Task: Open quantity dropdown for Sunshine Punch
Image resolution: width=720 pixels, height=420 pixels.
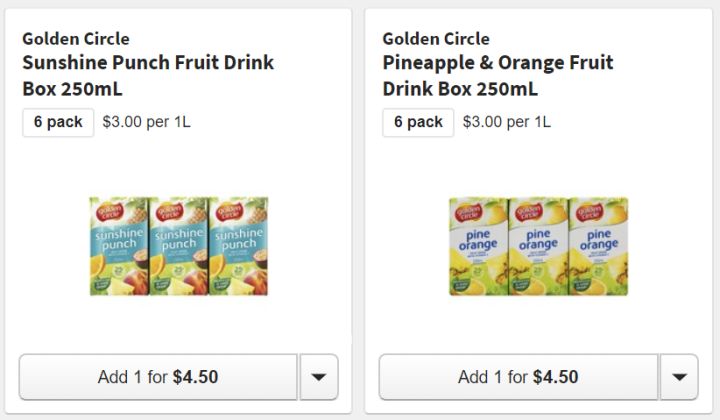Action: click(x=319, y=377)
